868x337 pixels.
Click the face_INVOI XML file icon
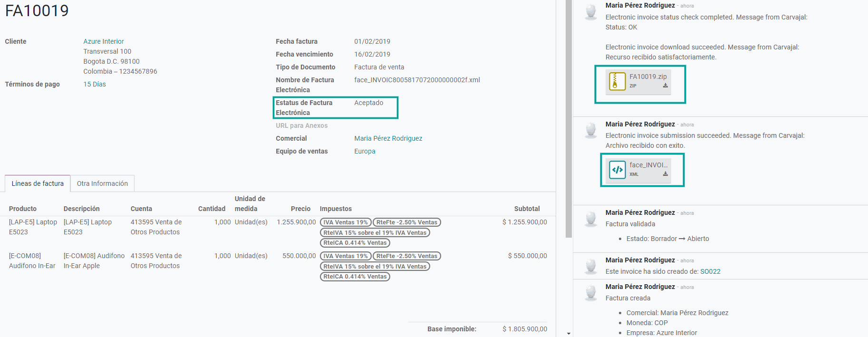tap(617, 170)
